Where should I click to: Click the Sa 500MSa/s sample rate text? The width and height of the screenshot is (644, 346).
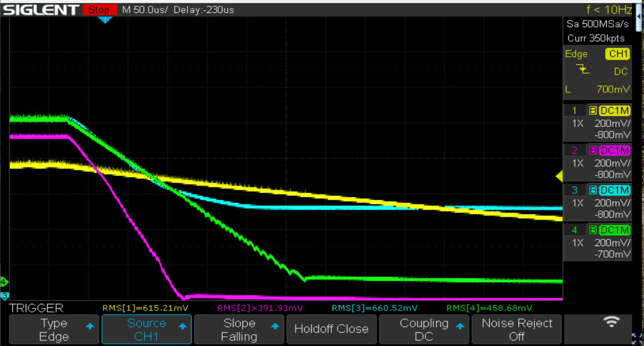click(x=598, y=24)
